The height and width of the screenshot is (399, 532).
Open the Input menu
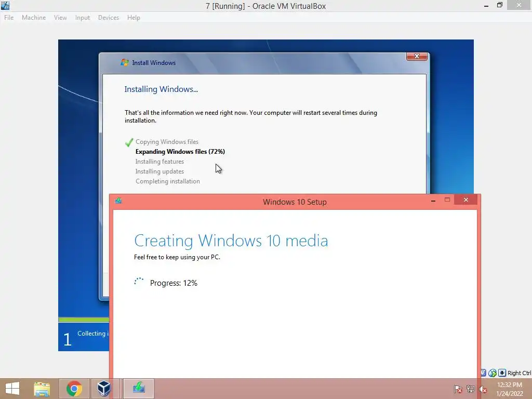[83, 18]
